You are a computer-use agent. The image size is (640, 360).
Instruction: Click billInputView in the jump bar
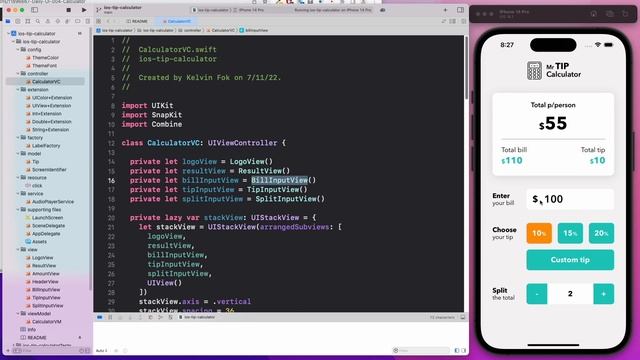(254, 30)
